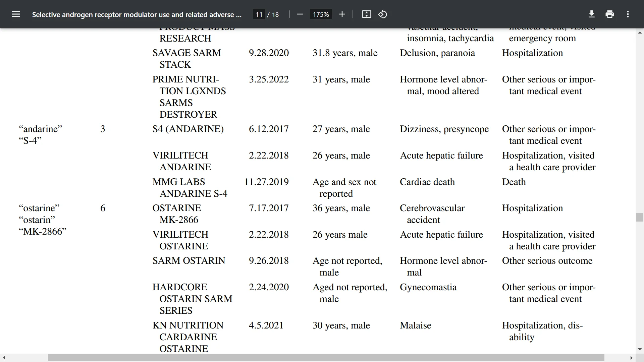Click the text "Age and sex not"
Viewport: 644px width, 362px height.
click(x=344, y=182)
